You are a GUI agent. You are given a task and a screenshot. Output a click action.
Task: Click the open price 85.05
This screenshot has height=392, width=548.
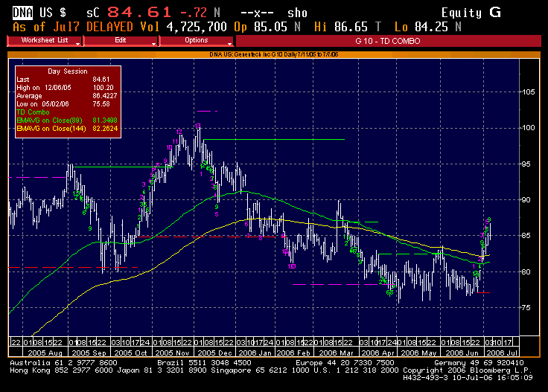[270, 27]
